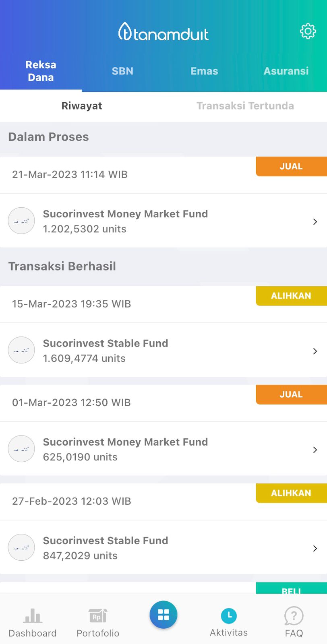
Task: Tap the ALIHKAN label on 15-Mar-2023
Action: coord(291,296)
